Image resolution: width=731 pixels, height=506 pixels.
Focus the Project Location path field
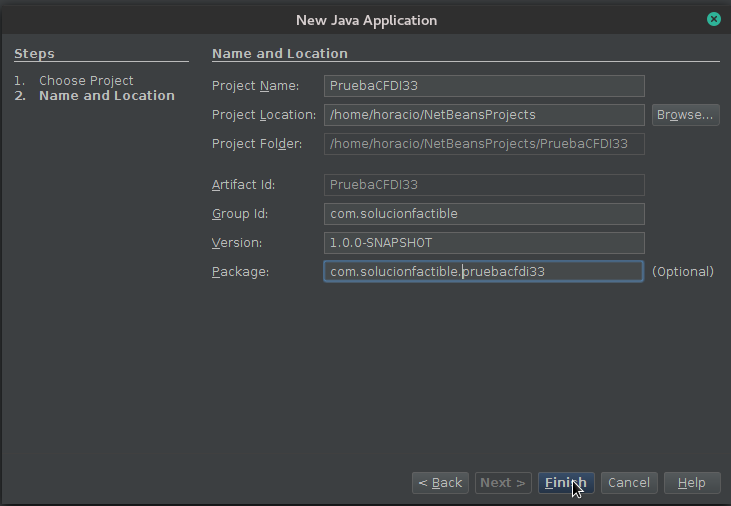click(x=484, y=115)
